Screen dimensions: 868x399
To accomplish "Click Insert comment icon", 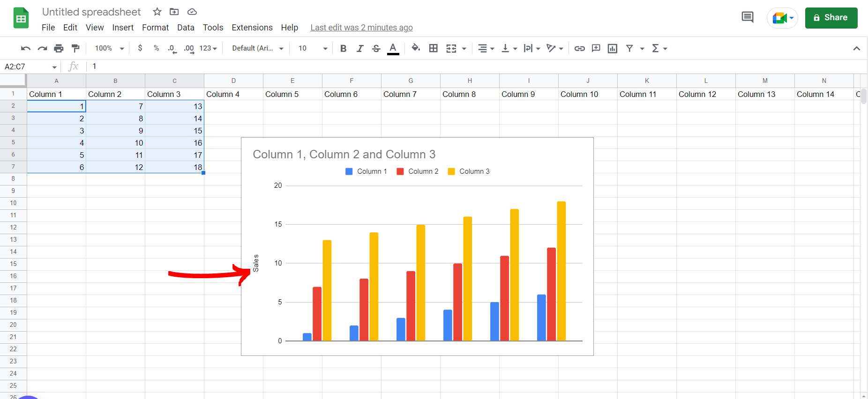I will [x=596, y=48].
